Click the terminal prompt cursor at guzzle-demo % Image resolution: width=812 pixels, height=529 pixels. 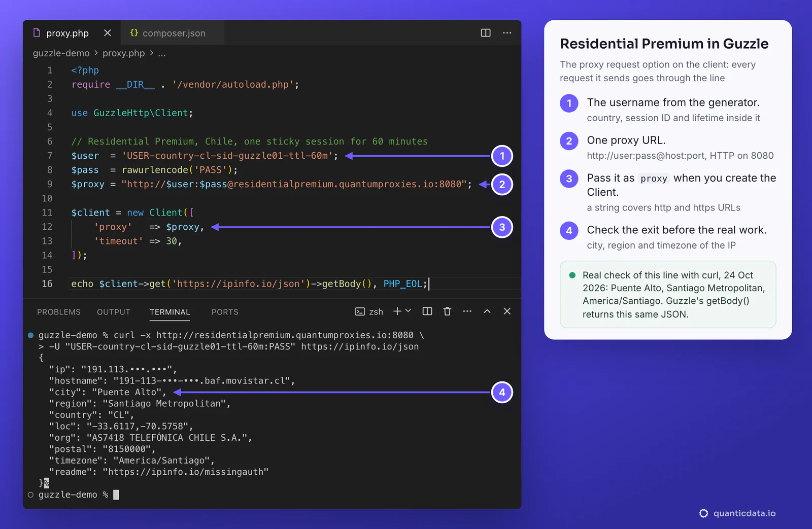pos(116,495)
